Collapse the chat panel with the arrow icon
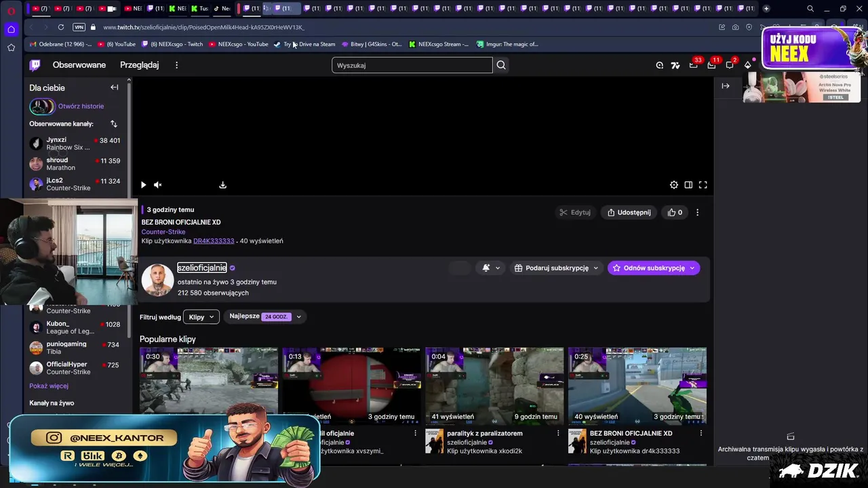 click(x=726, y=86)
